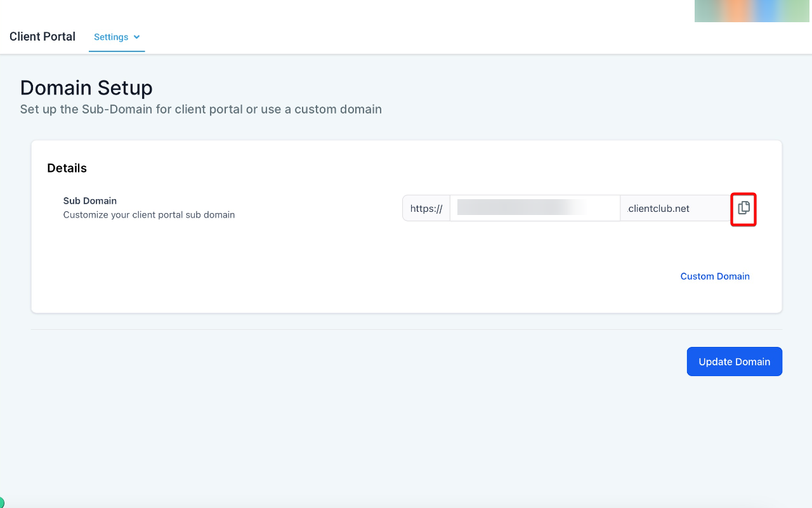This screenshot has width=812, height=508.
Task: Copy the sub domain URL with the copy icon
Action: click(x=743, y=208)
